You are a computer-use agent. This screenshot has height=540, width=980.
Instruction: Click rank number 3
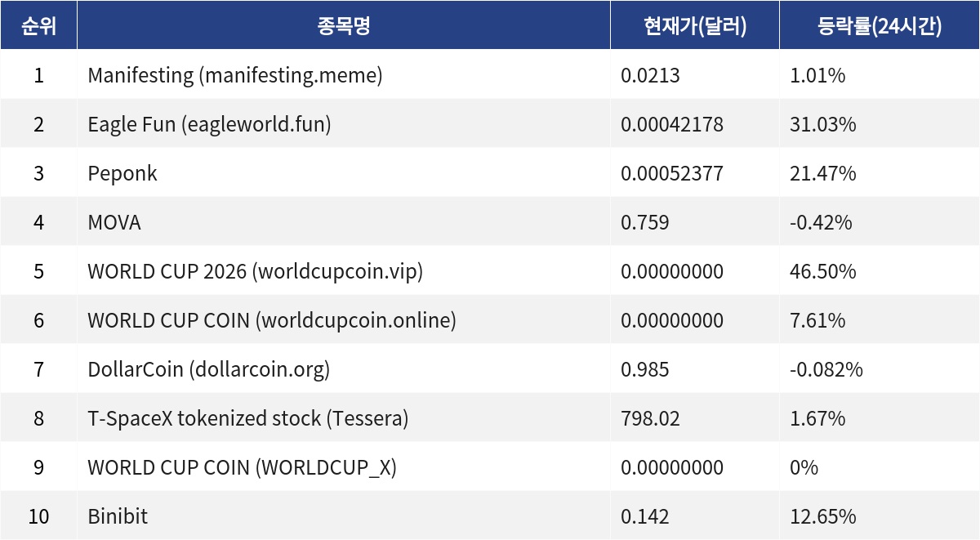(x=38, y=174)
